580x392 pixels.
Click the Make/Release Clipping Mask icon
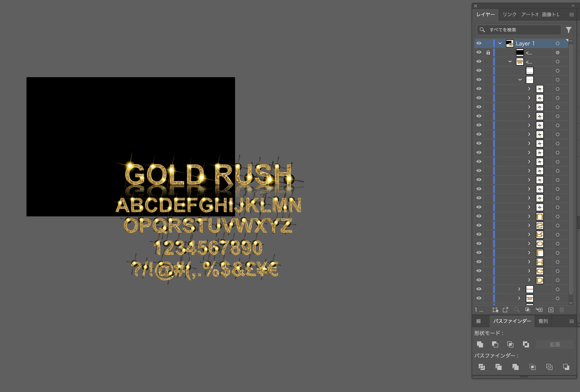pyautogui.click(x=528, y=310)
